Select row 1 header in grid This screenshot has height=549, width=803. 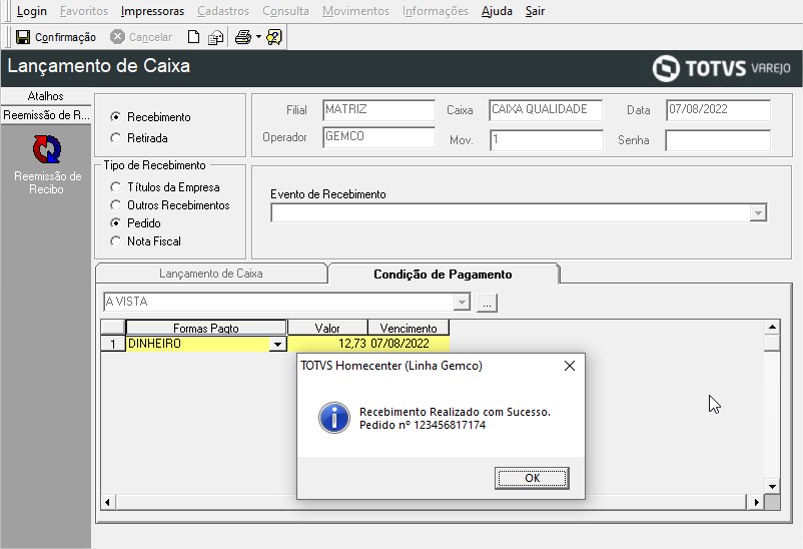[113, 344]
